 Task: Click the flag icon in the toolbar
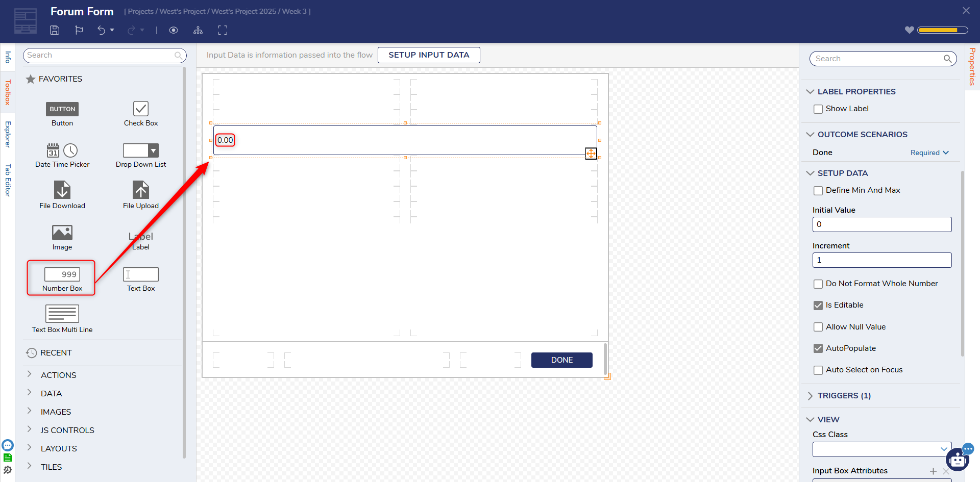point(79,30)
